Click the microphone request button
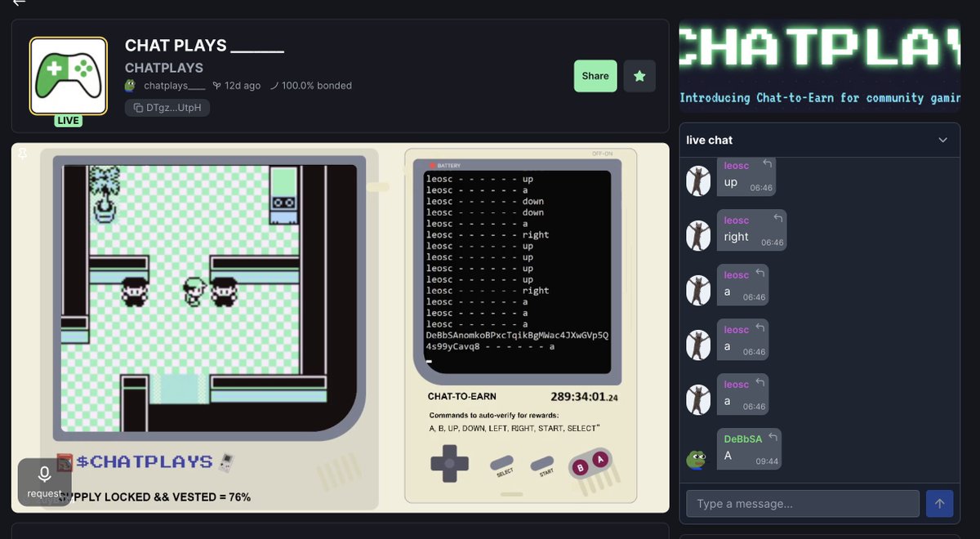980x539 pixels. click(x=44, y=482)
